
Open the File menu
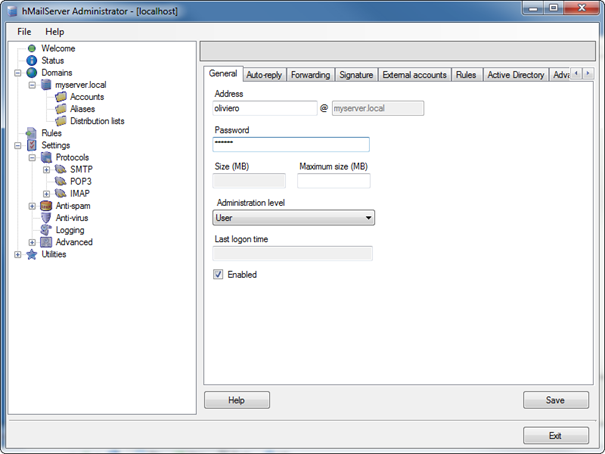[x=24, y=32]
